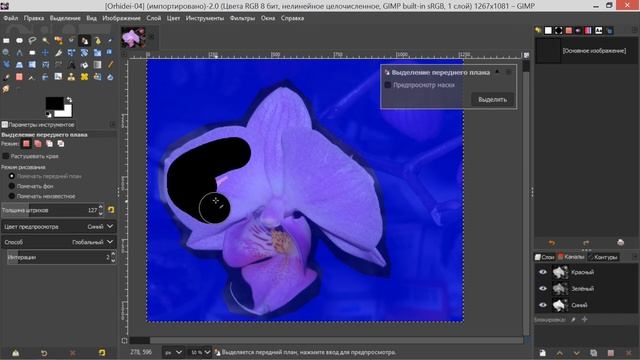Create a new channel

click(542, 353)
